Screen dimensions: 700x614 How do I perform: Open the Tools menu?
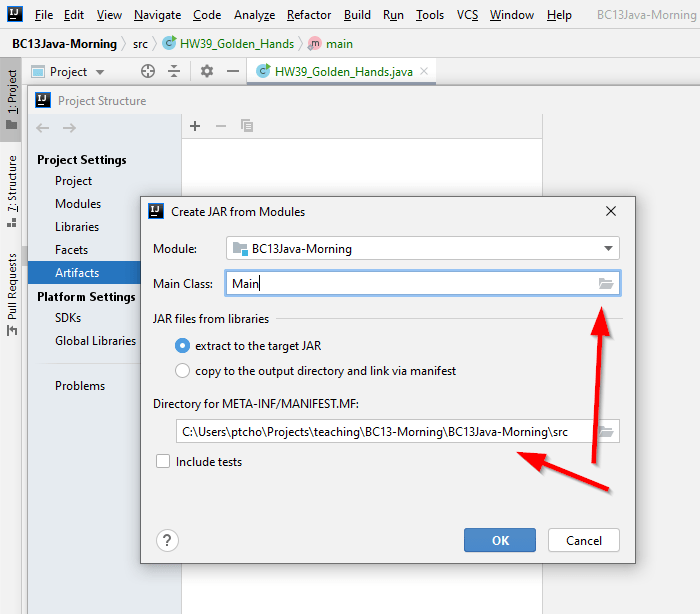[430, 15]
